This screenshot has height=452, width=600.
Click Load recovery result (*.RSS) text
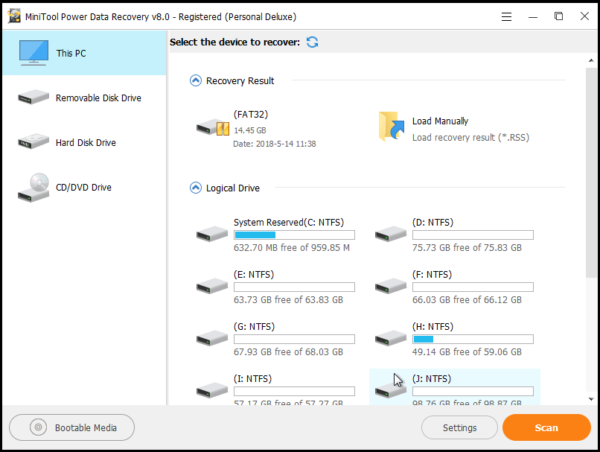471,137
